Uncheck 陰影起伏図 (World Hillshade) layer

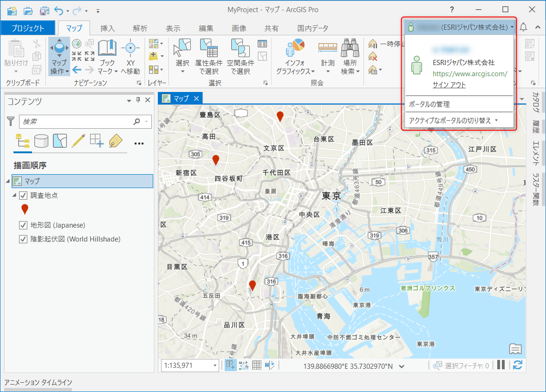(23, 239)
